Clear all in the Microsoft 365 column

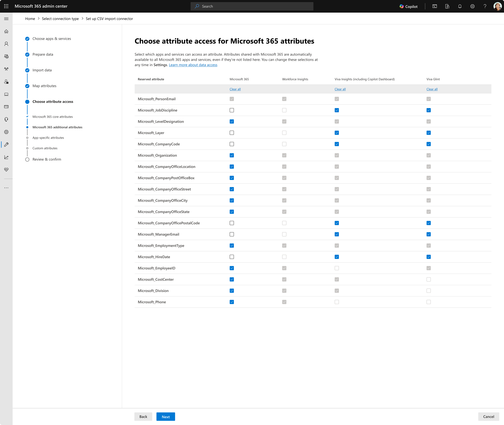pyautogui.click(x=235, y=89)
